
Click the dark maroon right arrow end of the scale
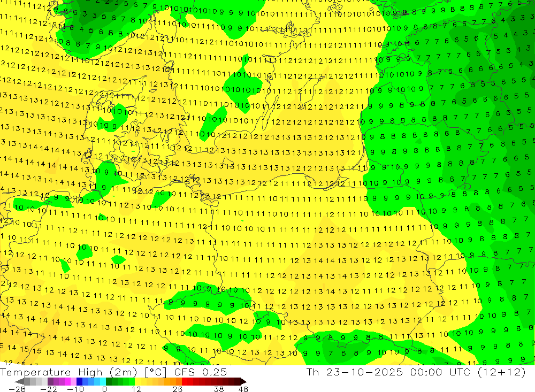[x=243, y=381]
